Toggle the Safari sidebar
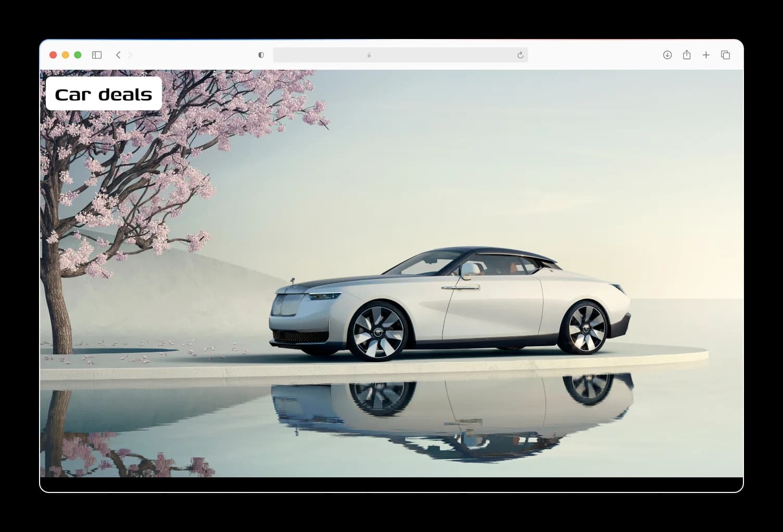The width and height of the screenshot is (783, 532). click(97, 55)
